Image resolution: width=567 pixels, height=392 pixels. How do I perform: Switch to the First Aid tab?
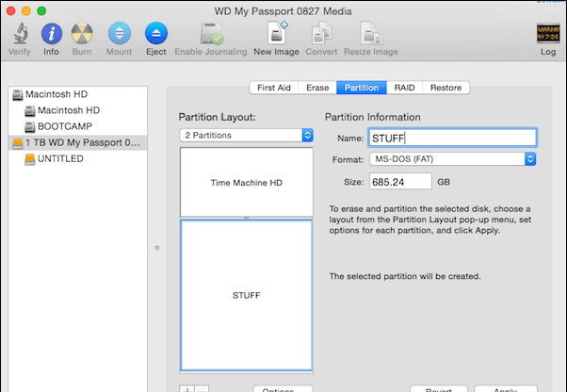tap(274, 88)
